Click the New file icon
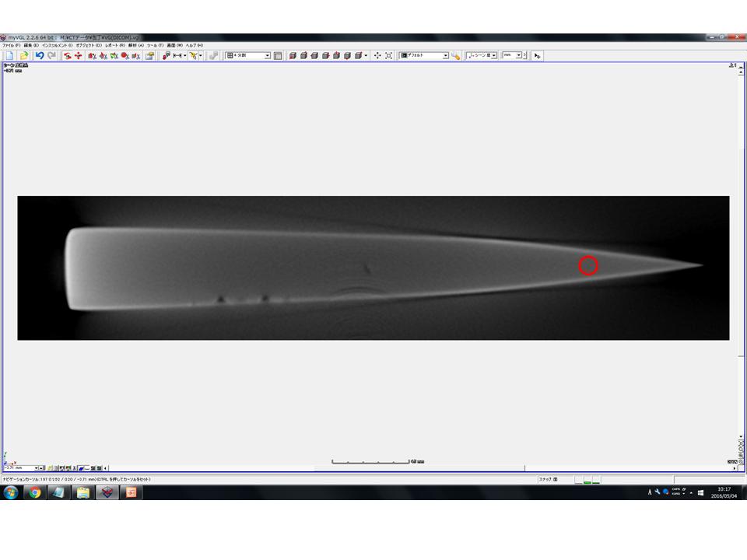 point(9,56)
